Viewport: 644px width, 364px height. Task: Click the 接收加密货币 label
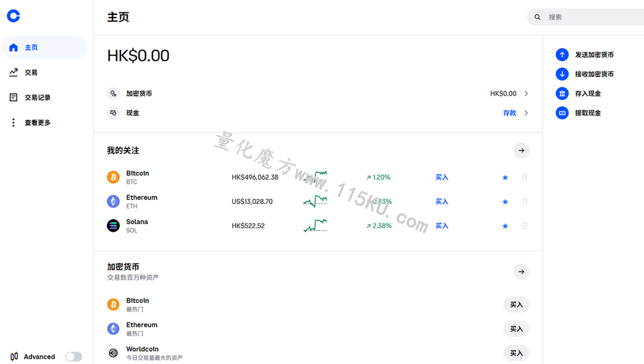click(x=594, y=74)
